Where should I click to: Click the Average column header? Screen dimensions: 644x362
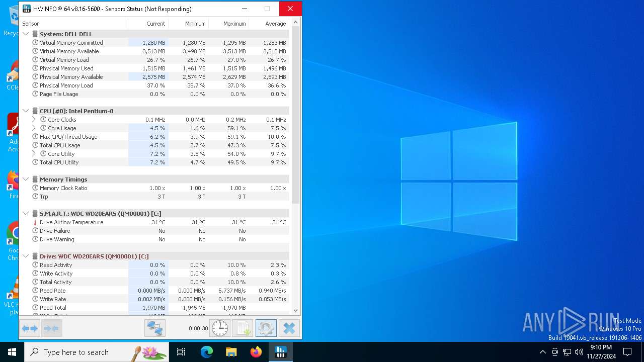pos(269,24)
